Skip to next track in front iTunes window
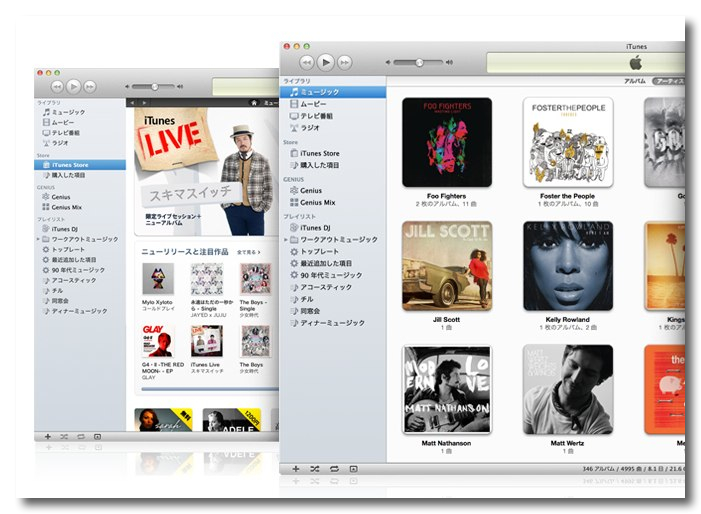The height and width of the screenshot is (514, 701). pyautogui.click(x=345, y=62)
